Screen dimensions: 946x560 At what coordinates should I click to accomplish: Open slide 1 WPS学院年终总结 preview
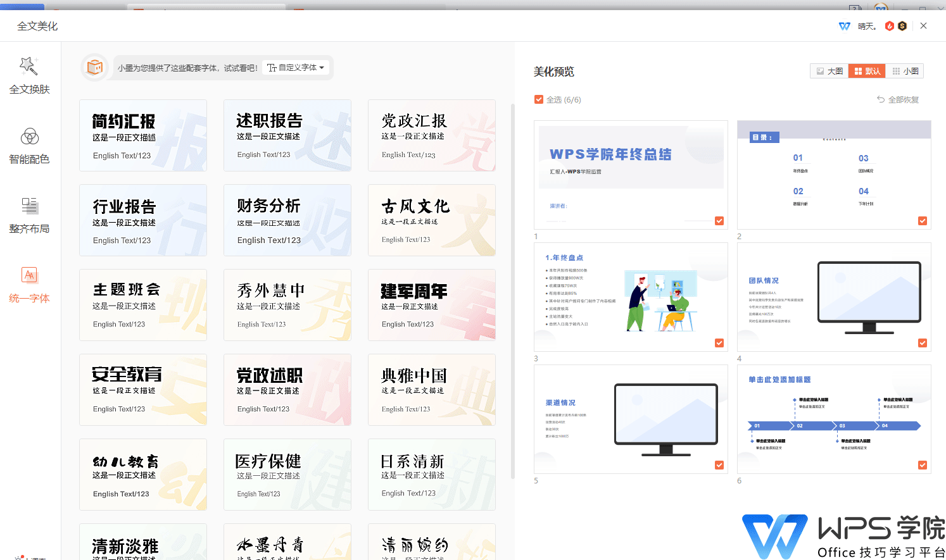coord(631,175)
